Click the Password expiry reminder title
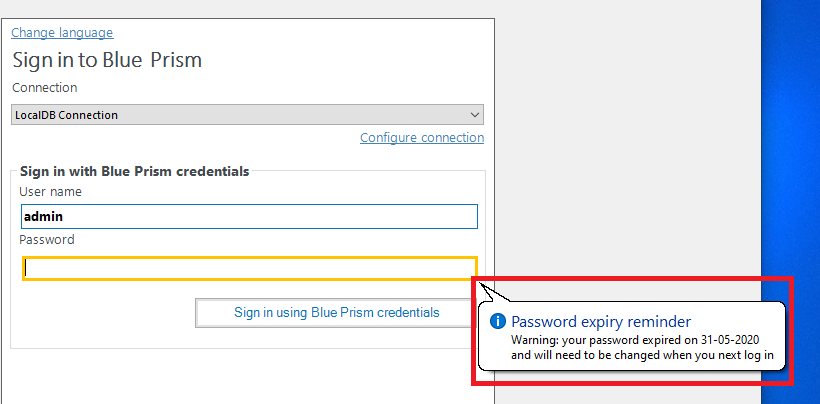 (x=600, y=322)
